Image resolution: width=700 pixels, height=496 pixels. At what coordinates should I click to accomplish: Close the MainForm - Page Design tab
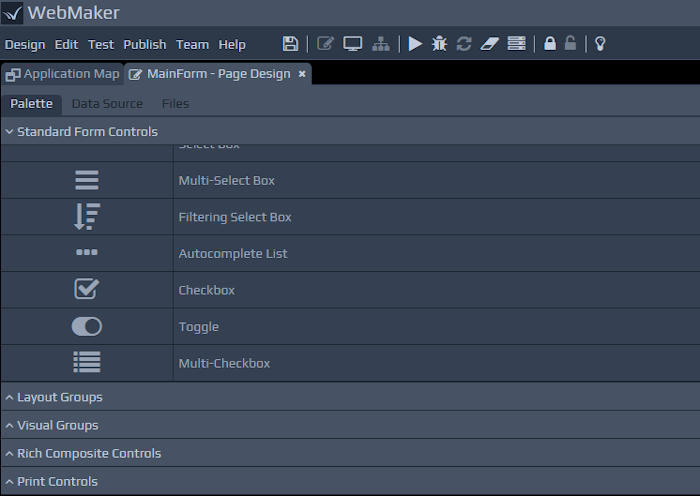302,74
